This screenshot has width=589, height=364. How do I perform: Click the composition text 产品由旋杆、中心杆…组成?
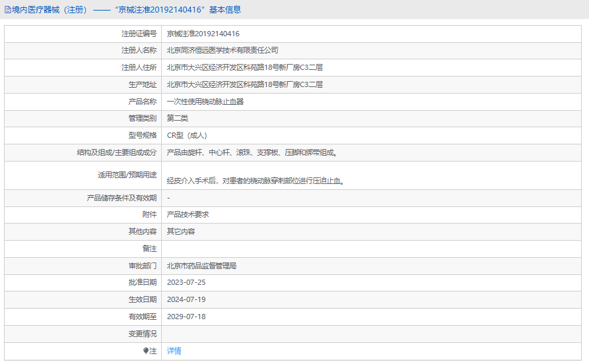(x=252, y=153)
